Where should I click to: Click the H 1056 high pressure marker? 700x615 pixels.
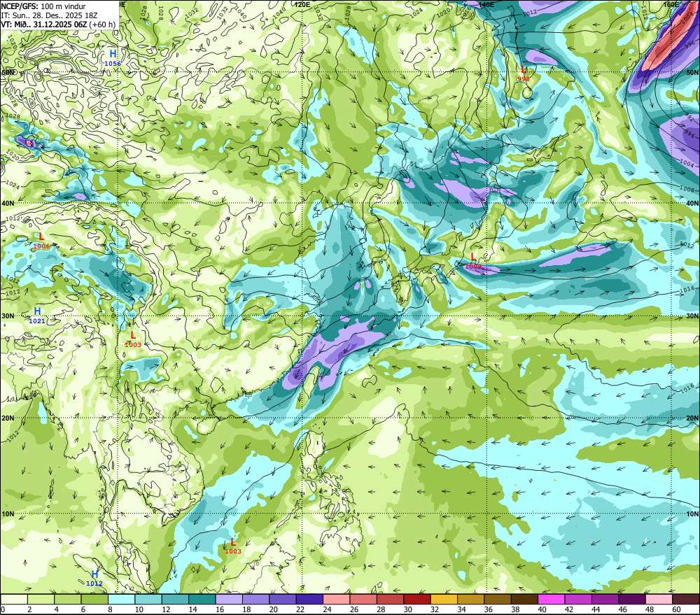[113, 58]
